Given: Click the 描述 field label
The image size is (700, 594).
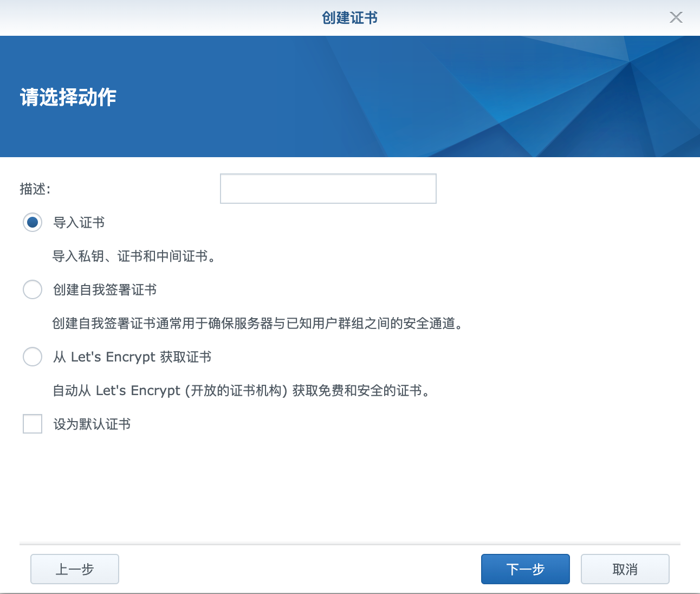Looking at the screenshot, I should pyautogui.click(x=34, y=188).
